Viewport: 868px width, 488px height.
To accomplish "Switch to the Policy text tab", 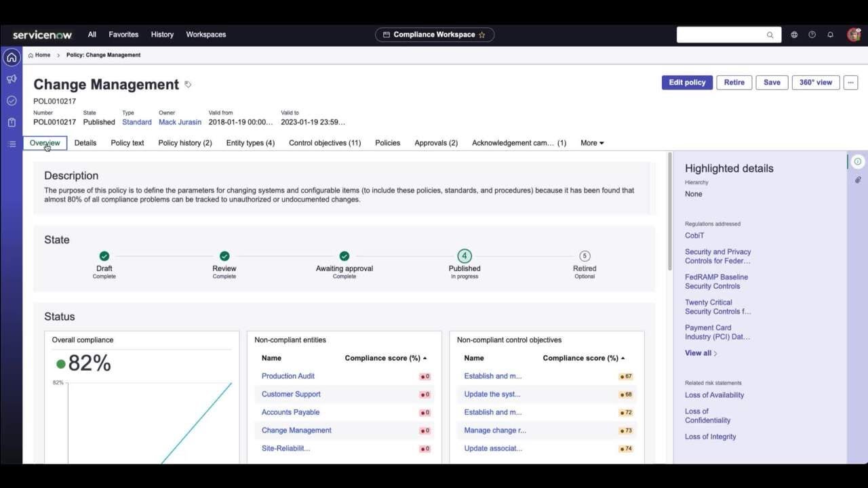I will point(127,143).
